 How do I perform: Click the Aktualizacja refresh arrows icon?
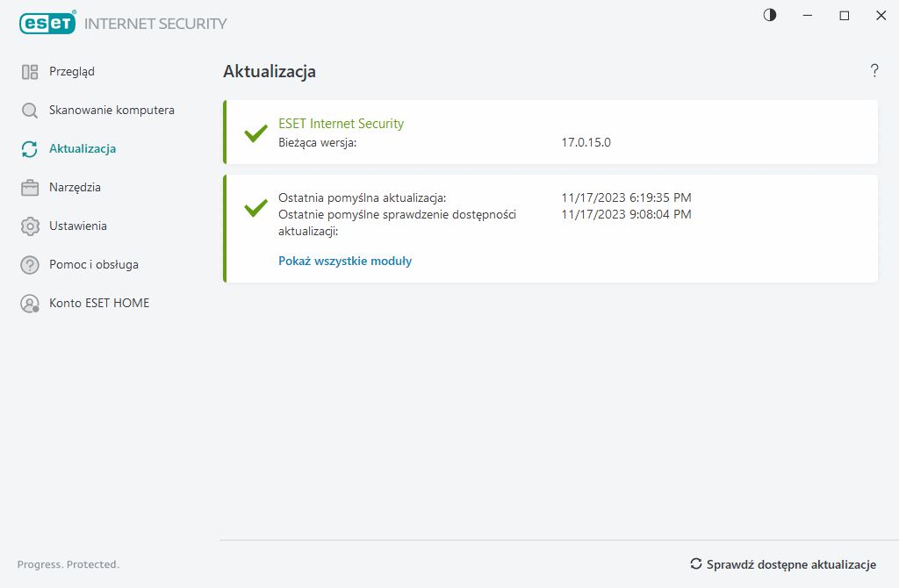(30, 149)
